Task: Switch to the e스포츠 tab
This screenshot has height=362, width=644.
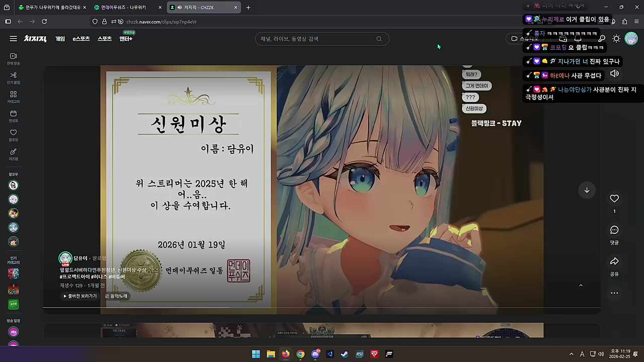Action: click(x=81, y=39)
